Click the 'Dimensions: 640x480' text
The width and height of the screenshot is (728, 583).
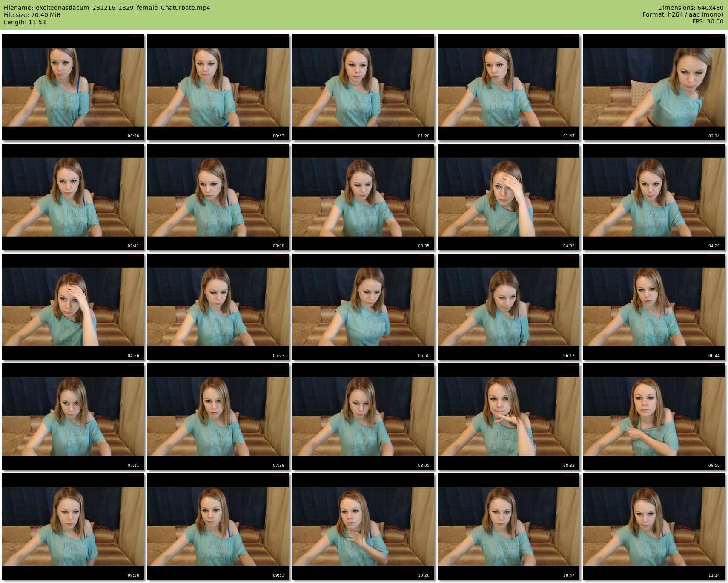coord(691,8)
